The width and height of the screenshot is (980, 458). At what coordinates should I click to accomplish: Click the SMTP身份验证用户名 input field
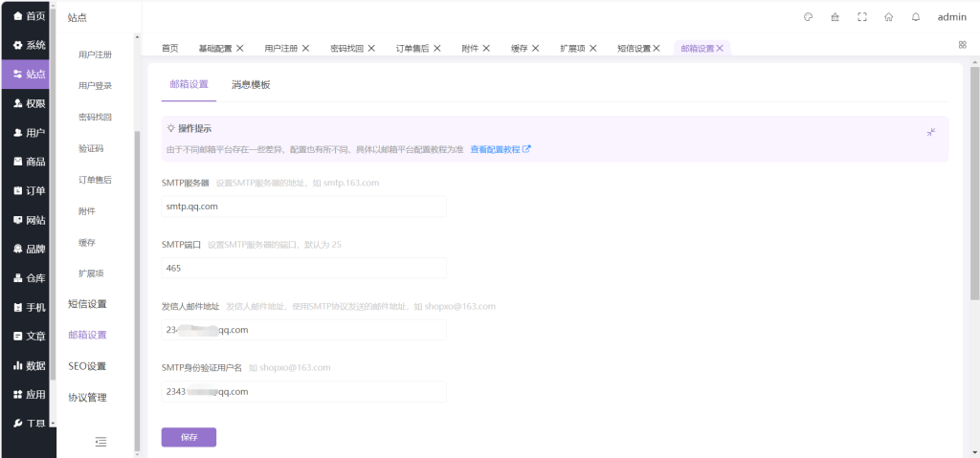coord(303,392)
